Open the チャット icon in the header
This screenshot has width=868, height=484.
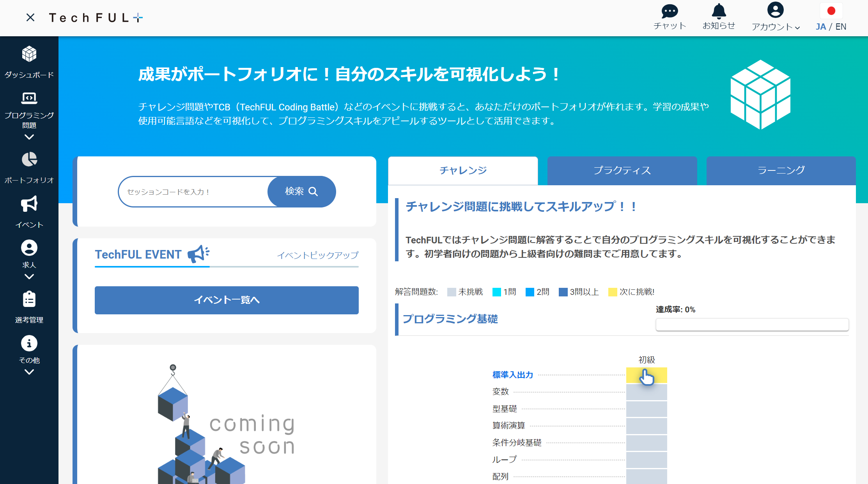[669, 11]
